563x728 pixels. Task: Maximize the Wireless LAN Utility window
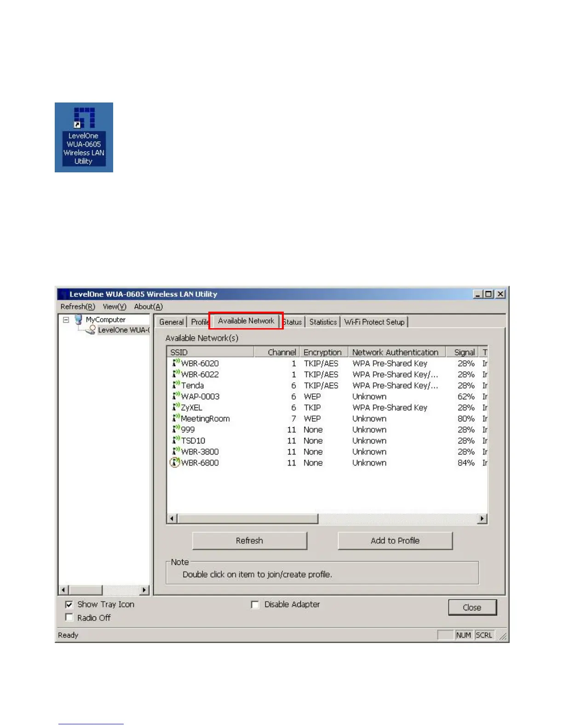click(x=489, y=294)
